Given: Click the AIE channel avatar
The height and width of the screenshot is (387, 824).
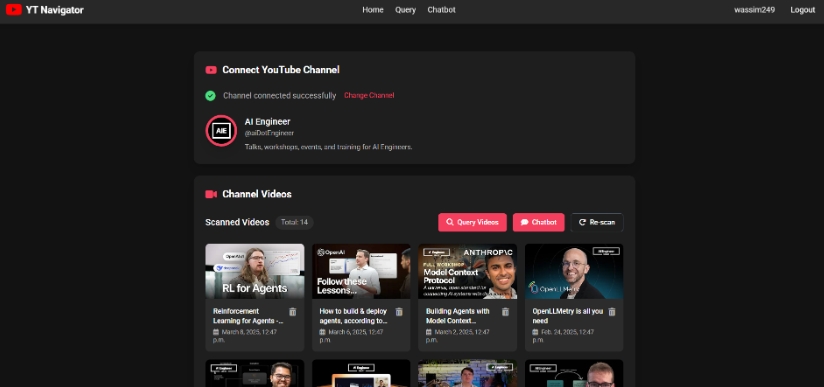Looking at the screenshot, I should point(221,130).
